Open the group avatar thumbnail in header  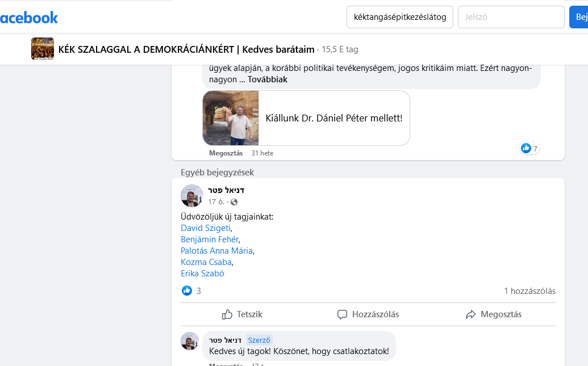click(x=43, y=49)
